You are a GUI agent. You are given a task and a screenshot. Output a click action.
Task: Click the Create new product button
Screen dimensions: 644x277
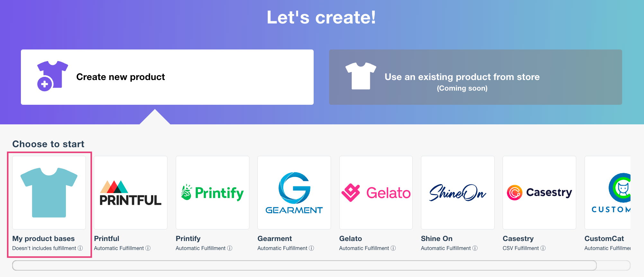[167, 77]
